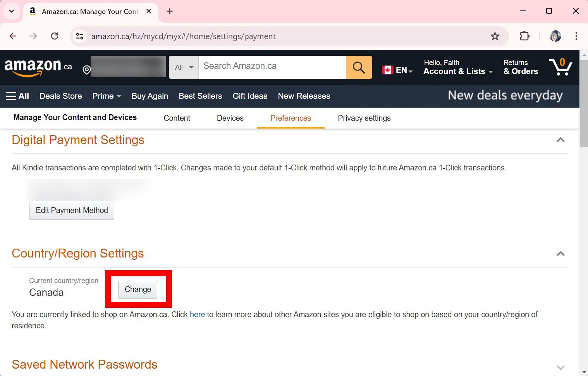Collapse the Digital Payment Settings section
Image resolution: width=588 pixels, height=376 pixels.
560,140
